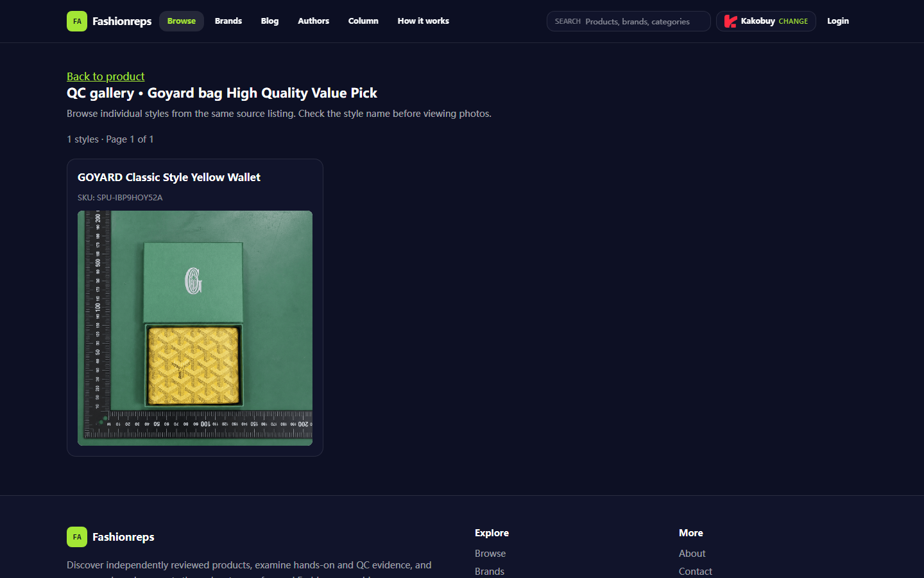Screen dimensions: 924x578
Task: Open the Browse nav tab
Action: 182,21
